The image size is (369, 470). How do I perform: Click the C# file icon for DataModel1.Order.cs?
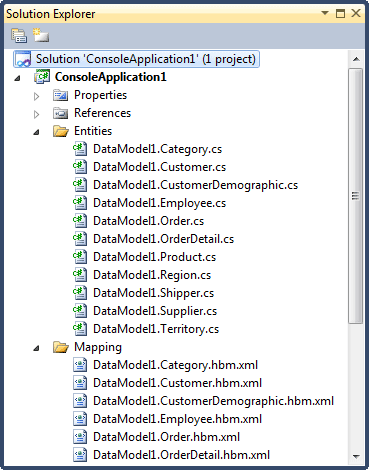coord(80,221)
